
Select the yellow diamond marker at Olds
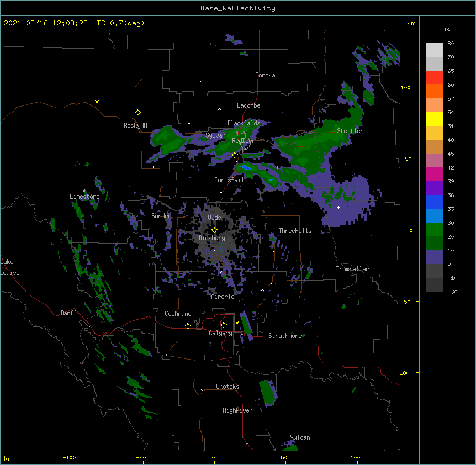(214, 230)
